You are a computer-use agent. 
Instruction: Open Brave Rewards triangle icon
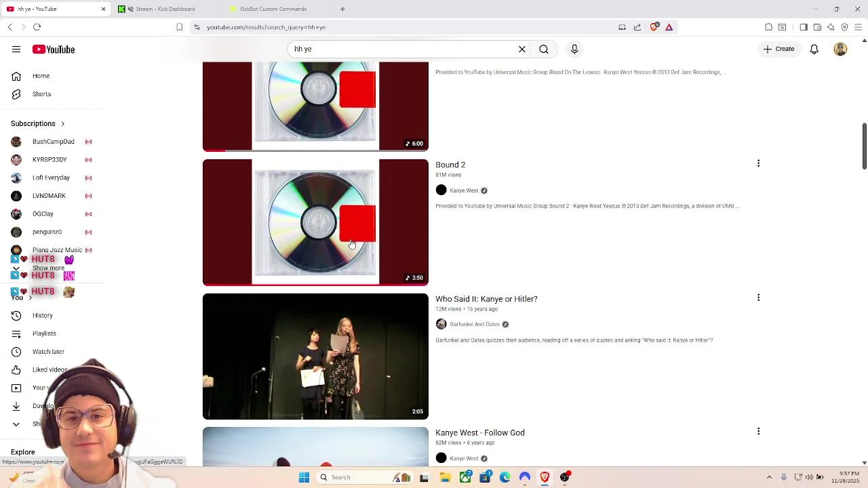click(x=669, y=27)
